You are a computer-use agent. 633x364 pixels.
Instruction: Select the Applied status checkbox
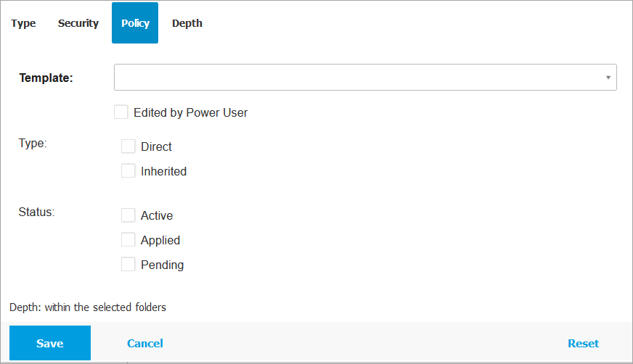(128, 240)
